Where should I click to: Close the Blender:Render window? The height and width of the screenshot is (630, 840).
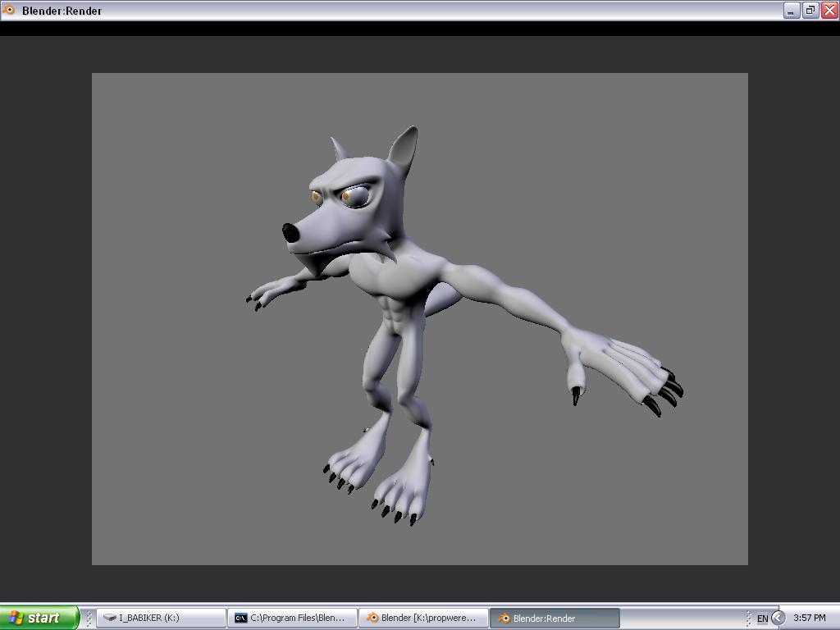[830, 10]
